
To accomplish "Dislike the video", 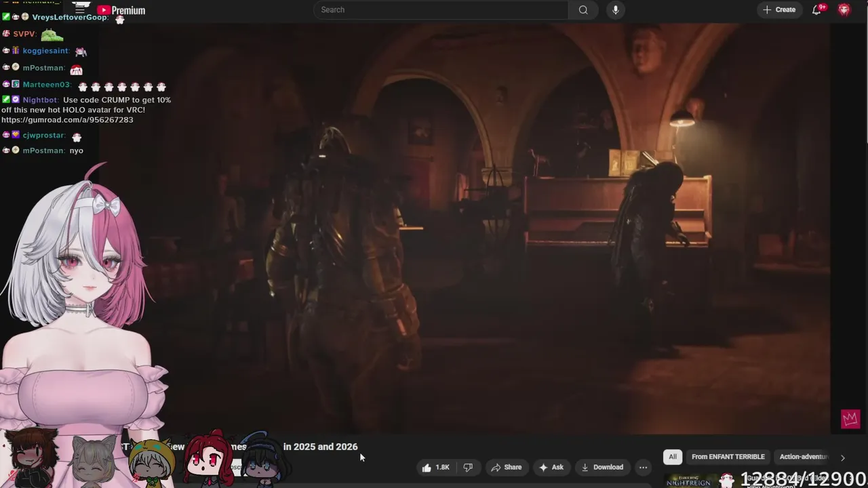I will (468, 467).
